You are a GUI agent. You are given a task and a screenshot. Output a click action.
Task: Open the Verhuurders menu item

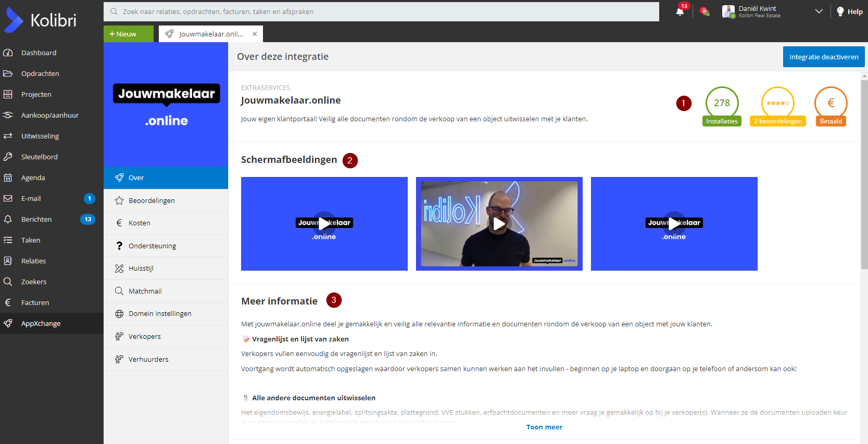click(x=166, y=359)
